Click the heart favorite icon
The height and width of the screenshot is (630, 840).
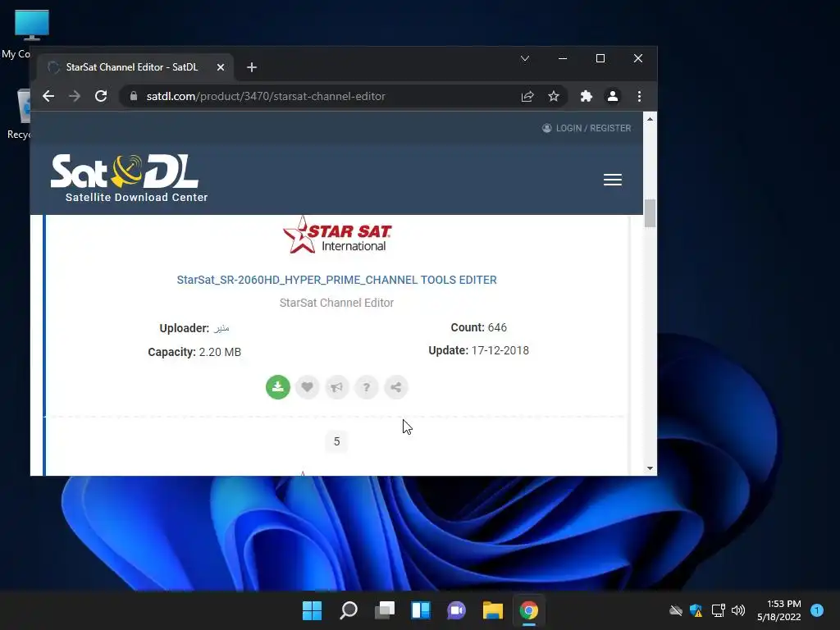point(307,387)
